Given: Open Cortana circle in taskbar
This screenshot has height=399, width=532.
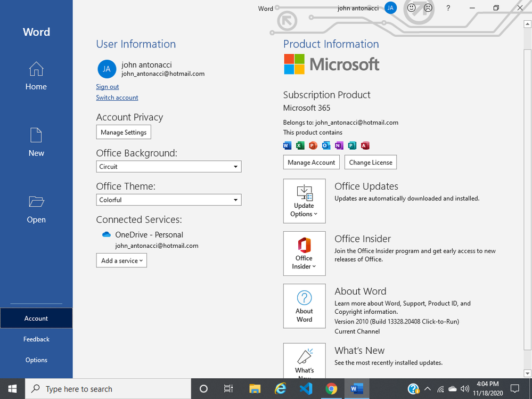Looking at the screenshot, I should (203, 389).
